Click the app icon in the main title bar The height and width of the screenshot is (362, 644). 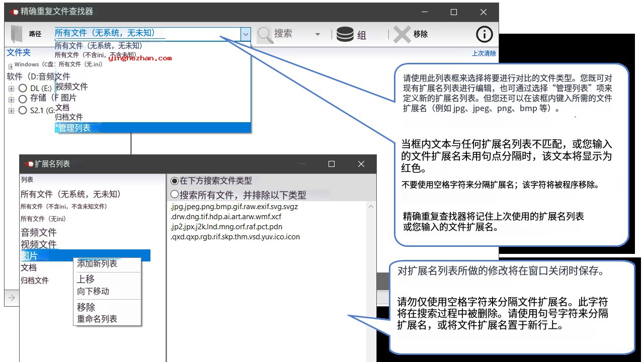pyautogui.click(x=14, y=12)
